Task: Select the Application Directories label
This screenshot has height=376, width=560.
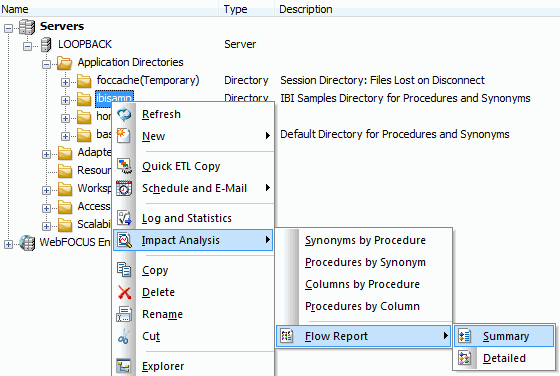Action: [x=130, y=62]
